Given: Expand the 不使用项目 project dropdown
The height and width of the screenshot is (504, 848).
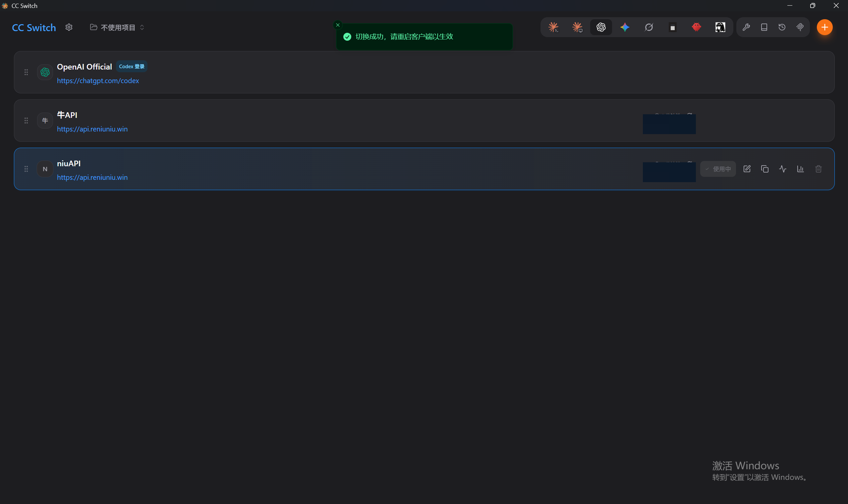Looking at the screenshot, I should point(117,27).
